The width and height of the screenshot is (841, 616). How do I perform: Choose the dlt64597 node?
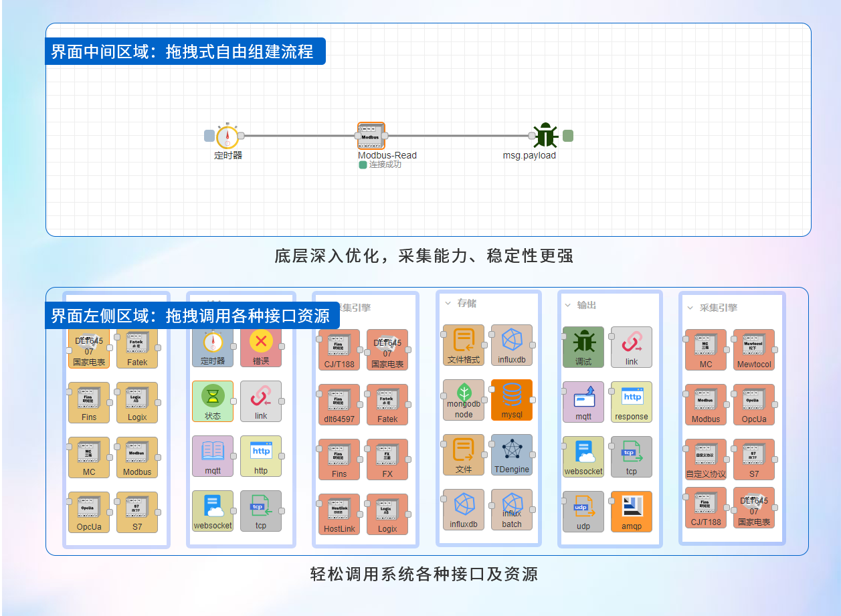click(x=339, y=405)
